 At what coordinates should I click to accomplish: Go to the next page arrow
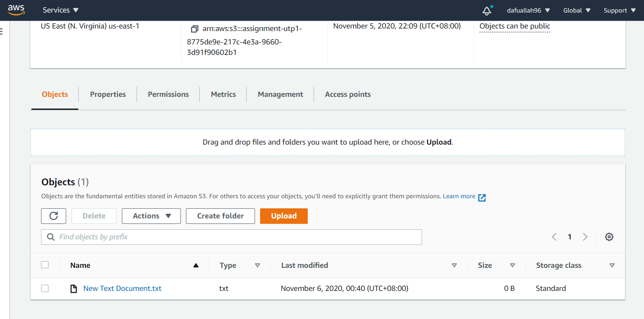click(585, 237)
